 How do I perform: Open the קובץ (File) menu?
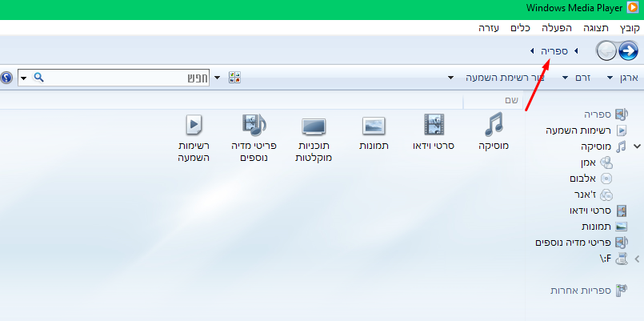pos(630,28)
